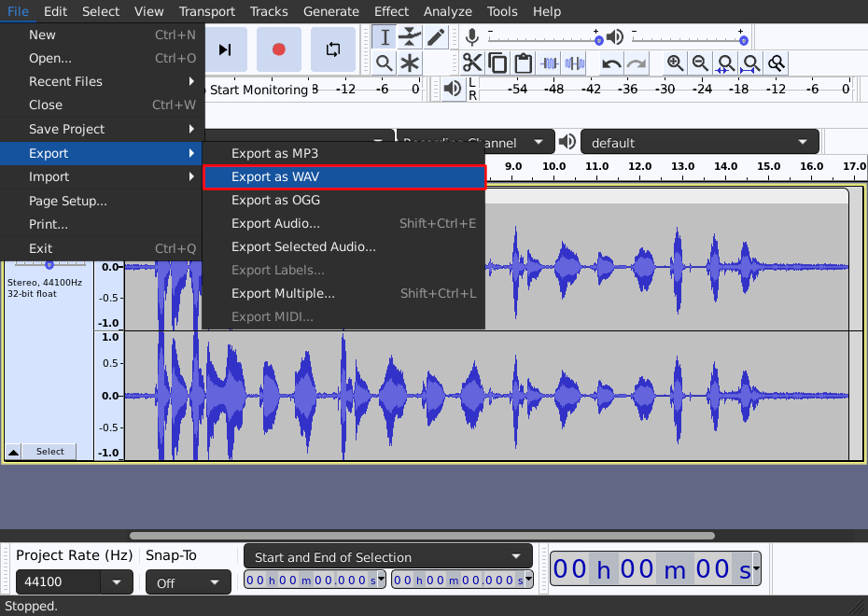Open the Tools menu

tap(502, 11)
